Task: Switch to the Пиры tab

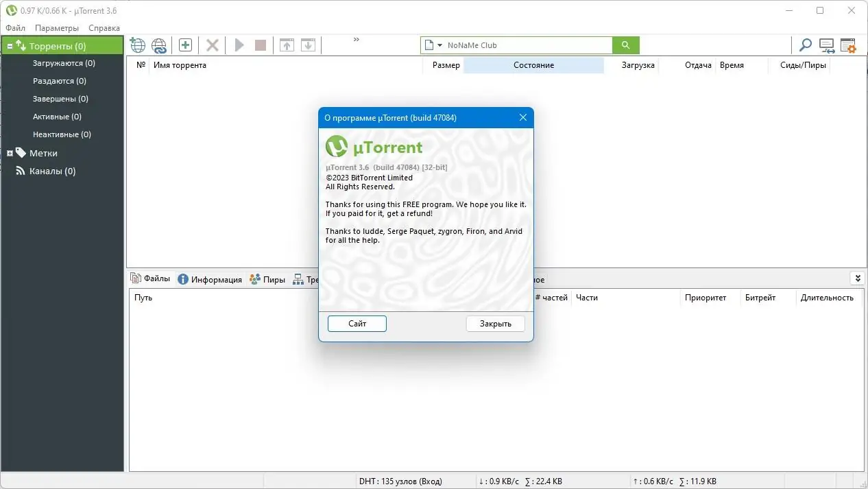Action: [267, 279]
